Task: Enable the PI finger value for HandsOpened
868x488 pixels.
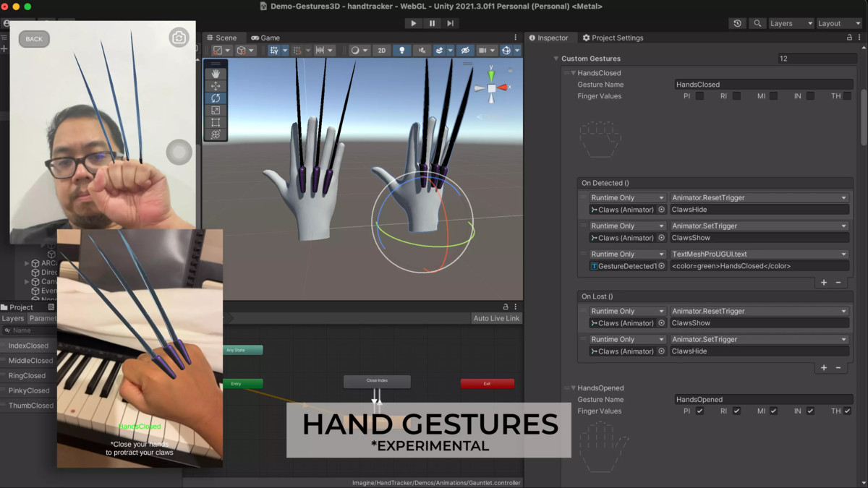Action: [699, 411]
